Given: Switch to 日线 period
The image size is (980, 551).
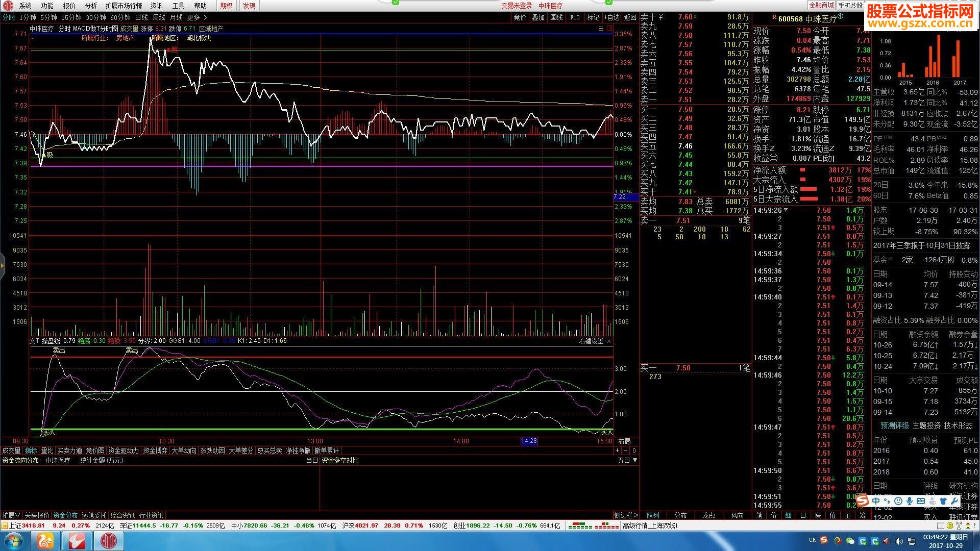Looking at the screenshot, I should (x=141, y=17).
